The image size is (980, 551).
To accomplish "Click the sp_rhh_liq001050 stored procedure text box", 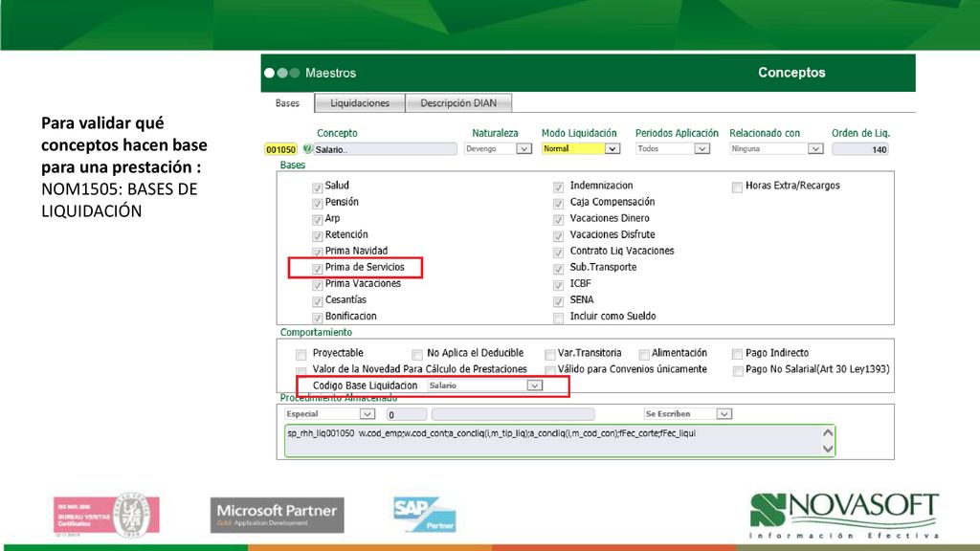I will point(559,441).
